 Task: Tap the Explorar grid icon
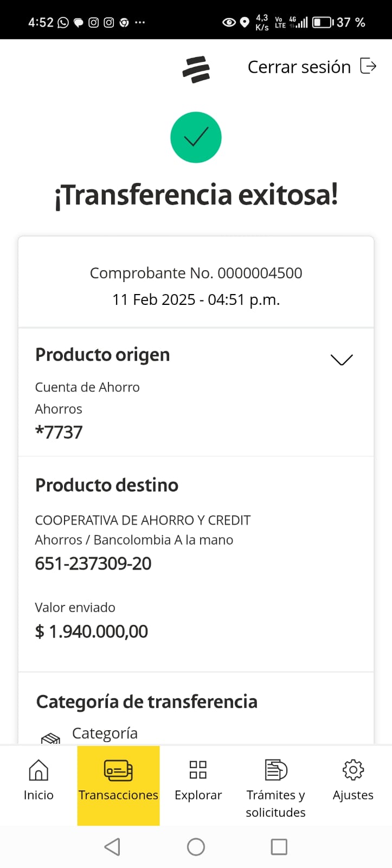(198, 770)
